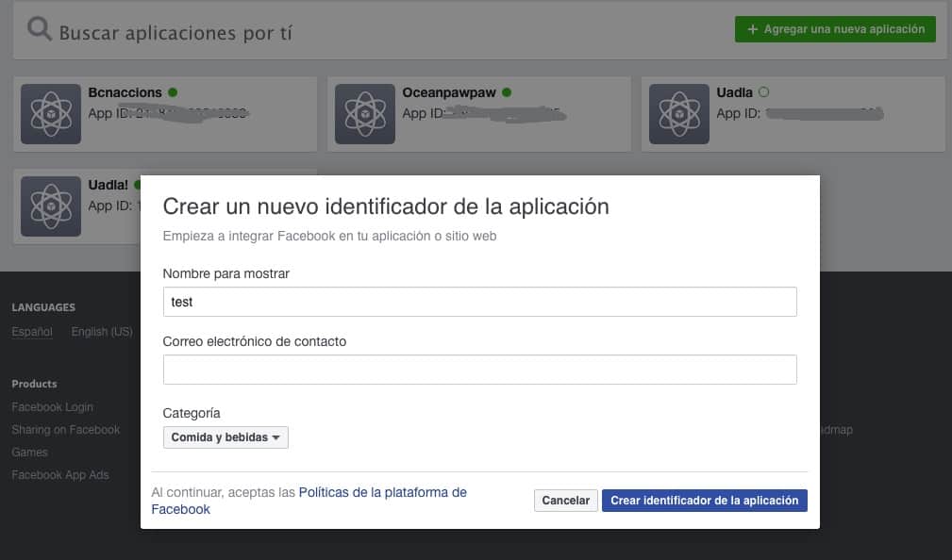Open Facebook App Ads link

point(60,475)
